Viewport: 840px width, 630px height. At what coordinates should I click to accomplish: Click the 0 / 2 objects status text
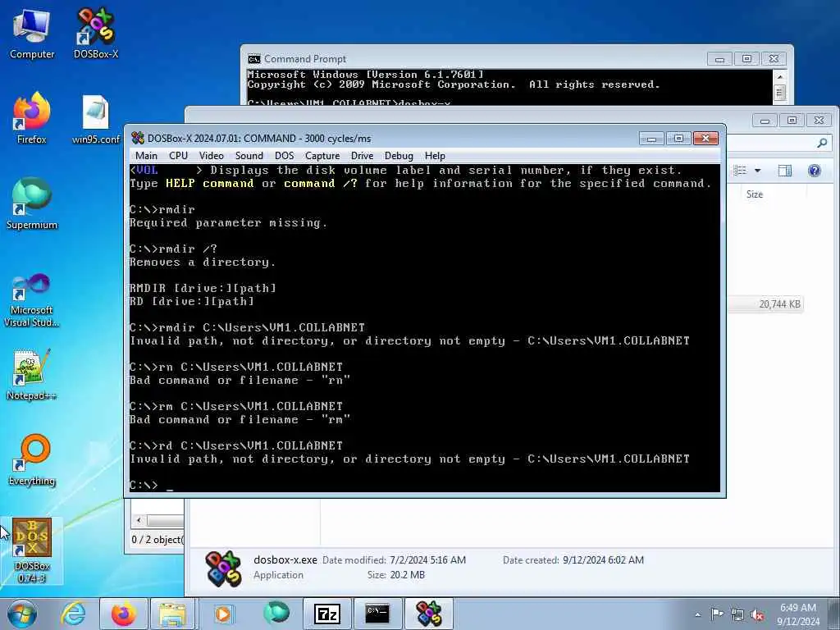point(157,540)
